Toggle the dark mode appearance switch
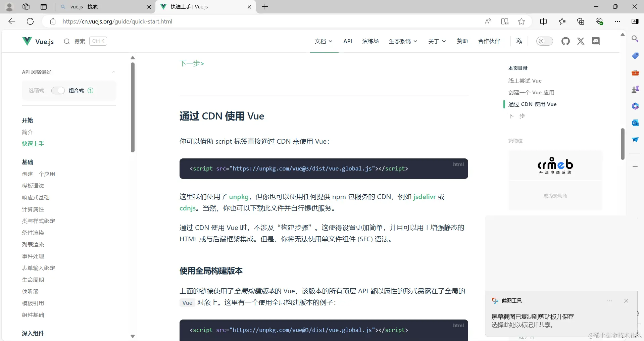 (544, 41)
